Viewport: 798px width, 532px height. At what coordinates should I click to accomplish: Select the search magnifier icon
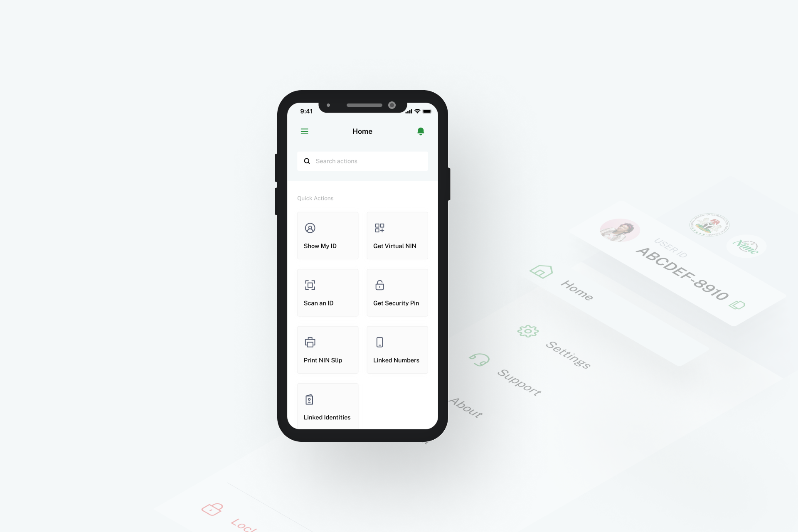(x=307, y=161)
